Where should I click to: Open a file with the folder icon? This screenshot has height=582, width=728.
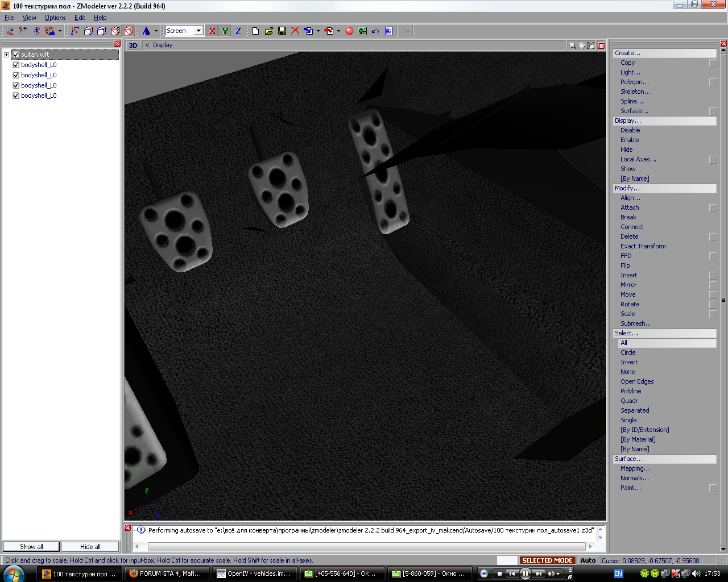[x=268, y=31]
